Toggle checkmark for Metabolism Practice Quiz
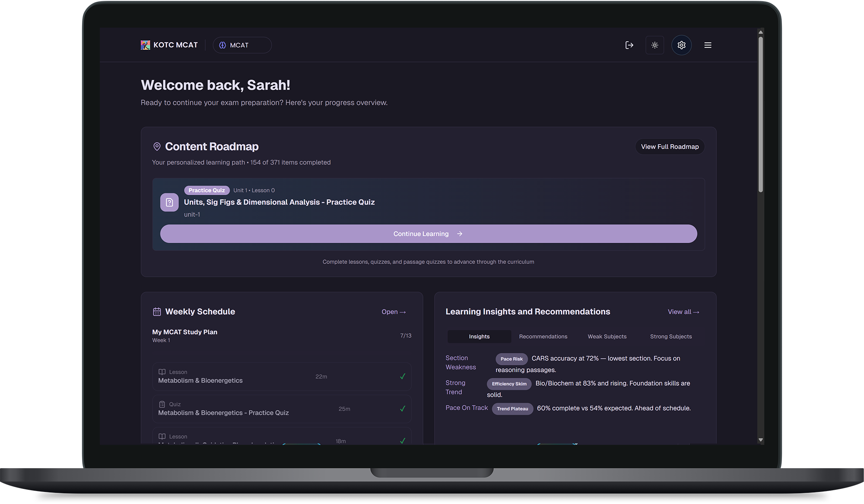864x504 pixels. (x=403, y=409)
